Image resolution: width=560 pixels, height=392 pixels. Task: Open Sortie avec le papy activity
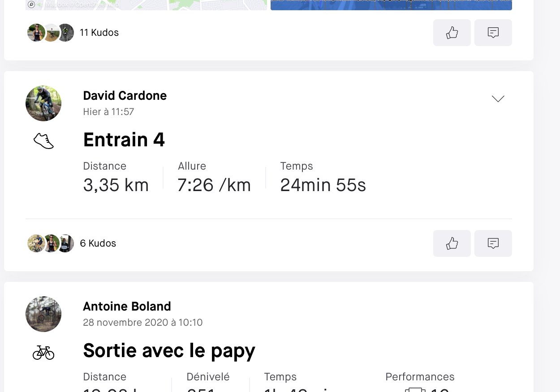[x=169, y=351]
